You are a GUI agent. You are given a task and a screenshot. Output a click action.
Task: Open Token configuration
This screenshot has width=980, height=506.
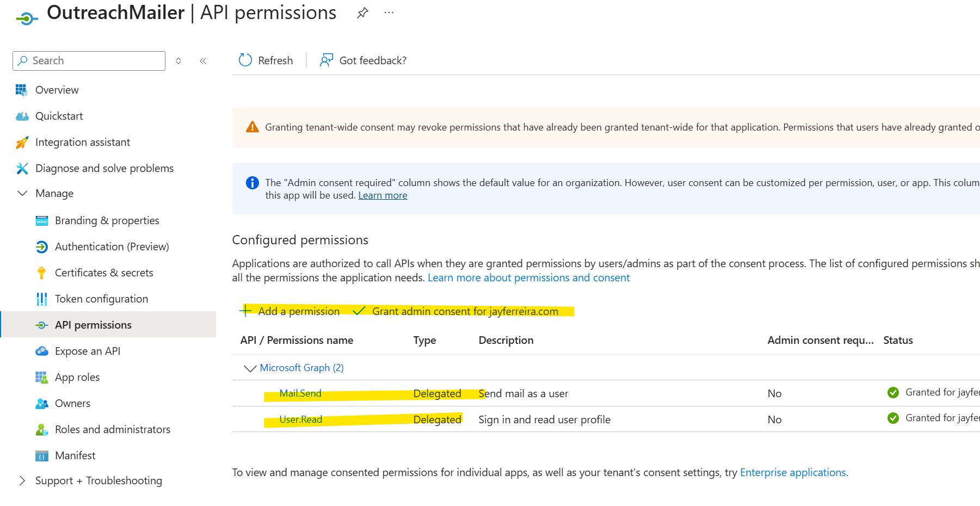[101, 299]
